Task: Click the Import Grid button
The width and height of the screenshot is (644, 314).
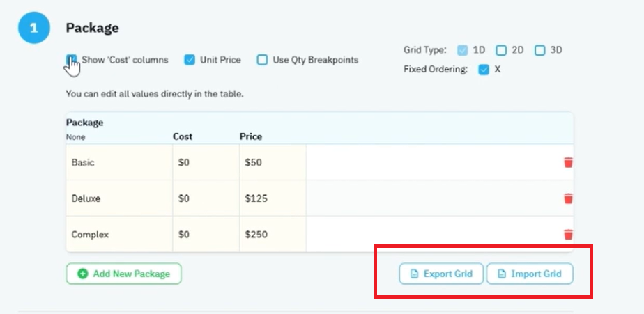Action: 530,274
